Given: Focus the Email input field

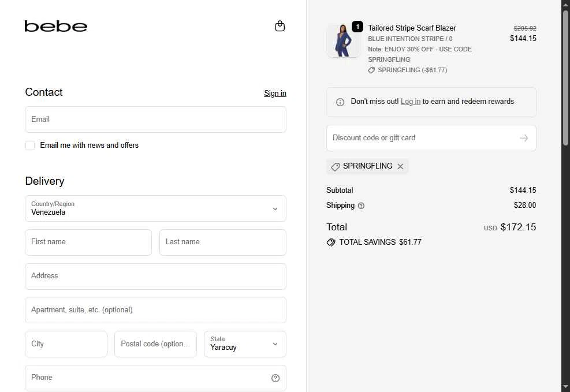Looking at the screenshot, I should point(155,120).
